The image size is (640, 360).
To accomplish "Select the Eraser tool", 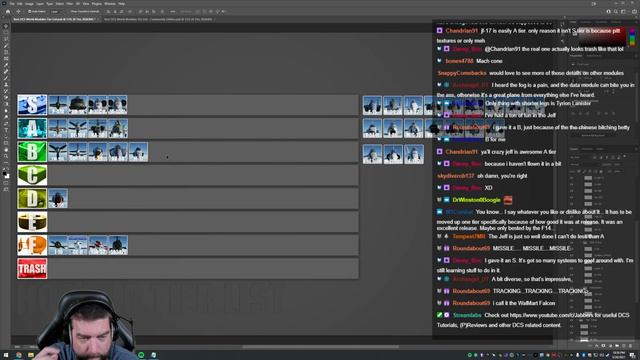I will click(6, 98).
